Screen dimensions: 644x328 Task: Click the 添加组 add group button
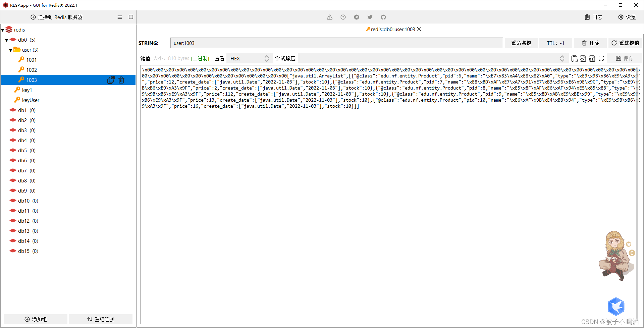click(x=35, y=319)
